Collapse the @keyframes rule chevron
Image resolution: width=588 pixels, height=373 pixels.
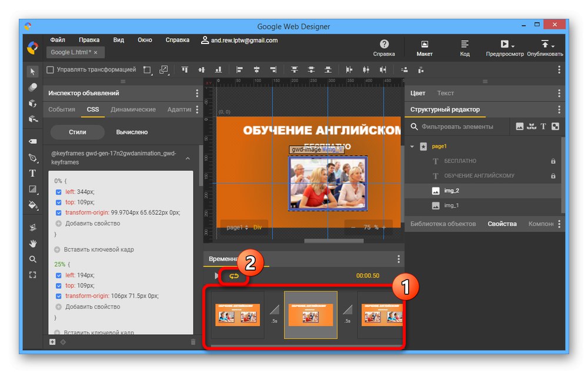pyautogui.click(x=188, y=159)
